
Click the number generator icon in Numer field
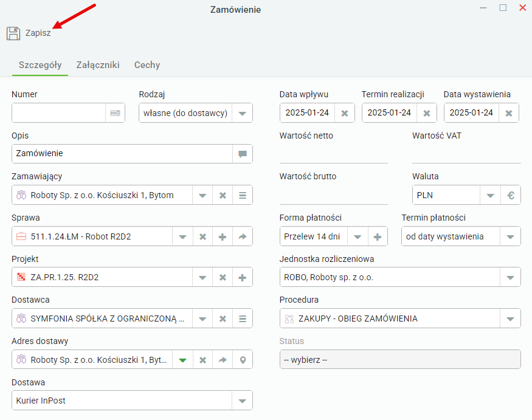coord(116,112)
